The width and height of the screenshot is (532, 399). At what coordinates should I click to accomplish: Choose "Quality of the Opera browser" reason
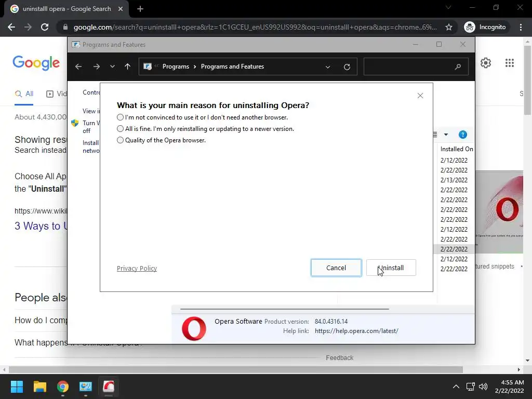(x=120, y=140)
